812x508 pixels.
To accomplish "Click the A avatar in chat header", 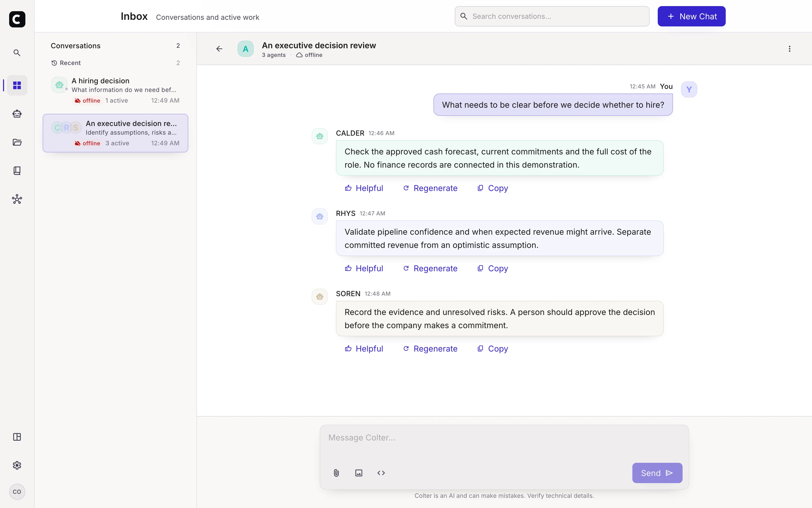I will tap(246, 49).
